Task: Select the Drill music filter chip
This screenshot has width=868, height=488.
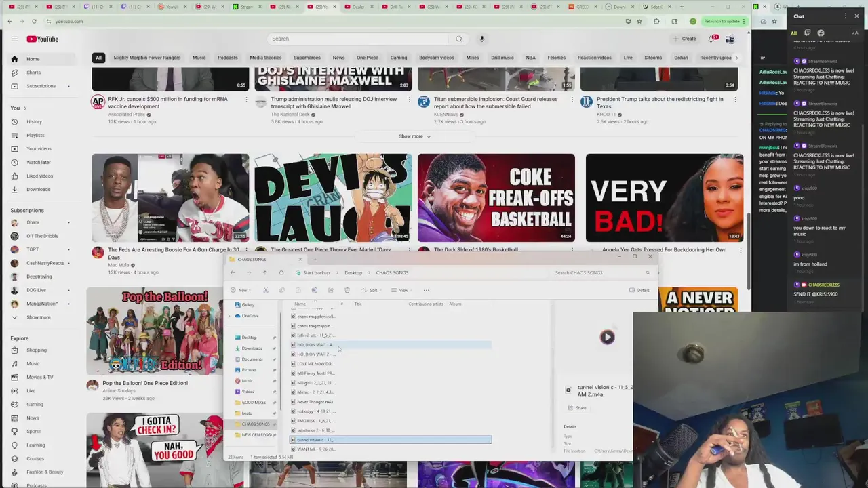Action: pyautogui.click(x=502, y=58)
